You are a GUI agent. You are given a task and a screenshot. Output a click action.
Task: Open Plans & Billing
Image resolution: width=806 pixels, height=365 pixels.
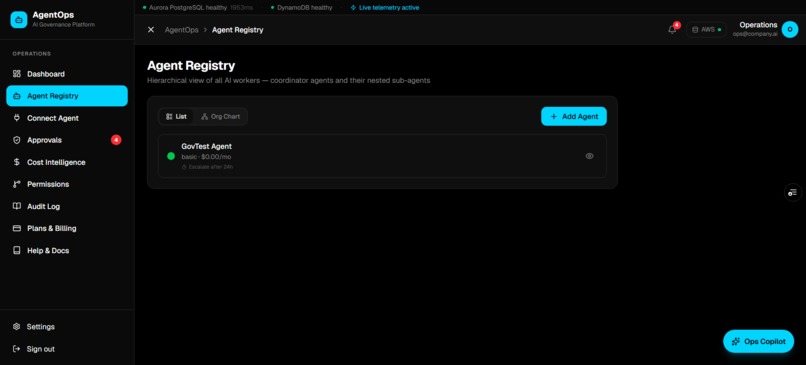click(67, 228)
